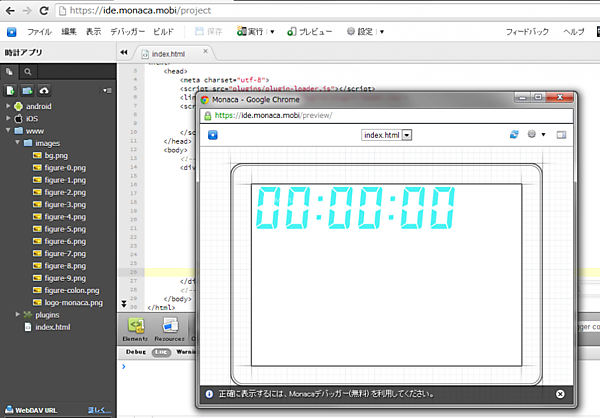Click the new file icon in project panel

(x=9, y=91)
